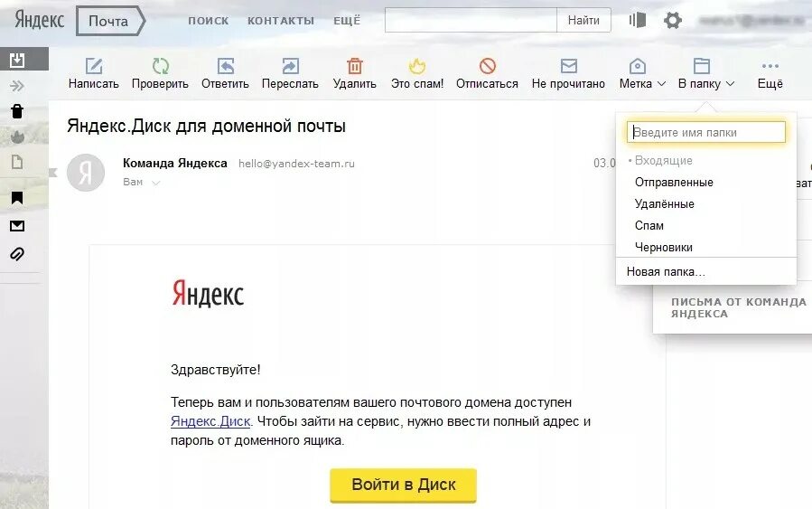Open ПОИСК in top navigation
This screenshot has height=509, width=812.
point(208,21)
